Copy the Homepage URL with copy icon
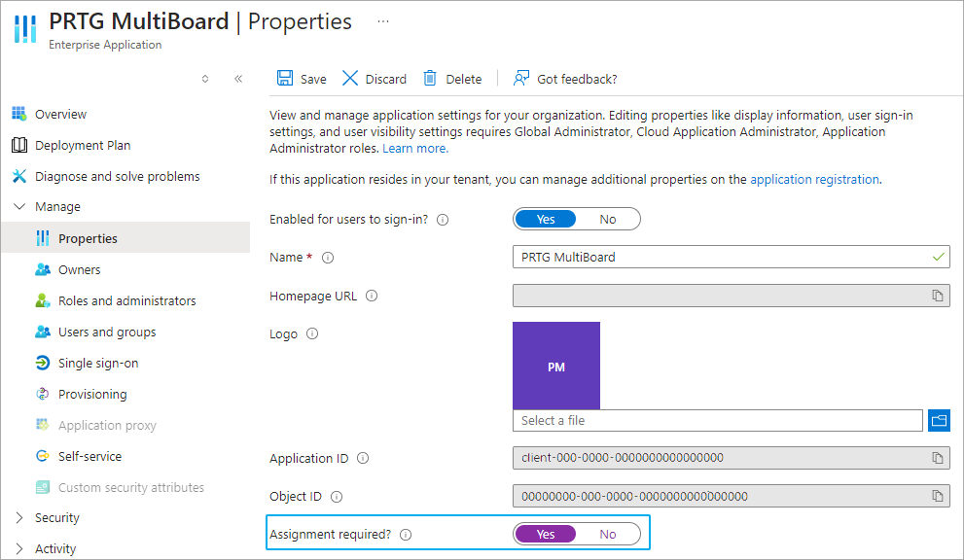 point(938,296)
